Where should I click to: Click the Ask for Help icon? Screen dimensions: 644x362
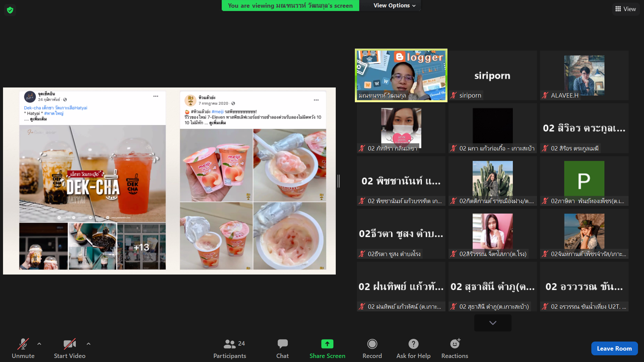413,344
